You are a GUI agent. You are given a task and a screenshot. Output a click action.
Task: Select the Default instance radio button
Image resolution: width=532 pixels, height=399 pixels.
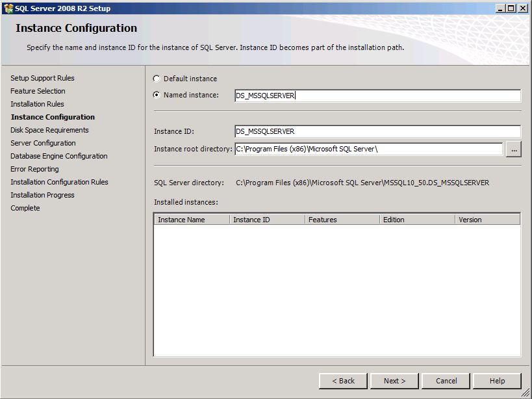pyautogui.click(x=155, y=78)
